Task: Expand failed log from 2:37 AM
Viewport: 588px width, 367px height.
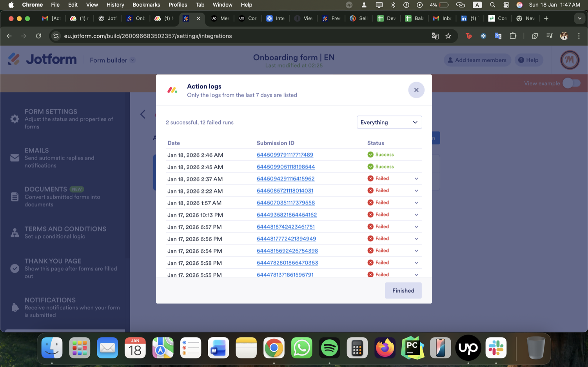Action: [x=416, y=179]
